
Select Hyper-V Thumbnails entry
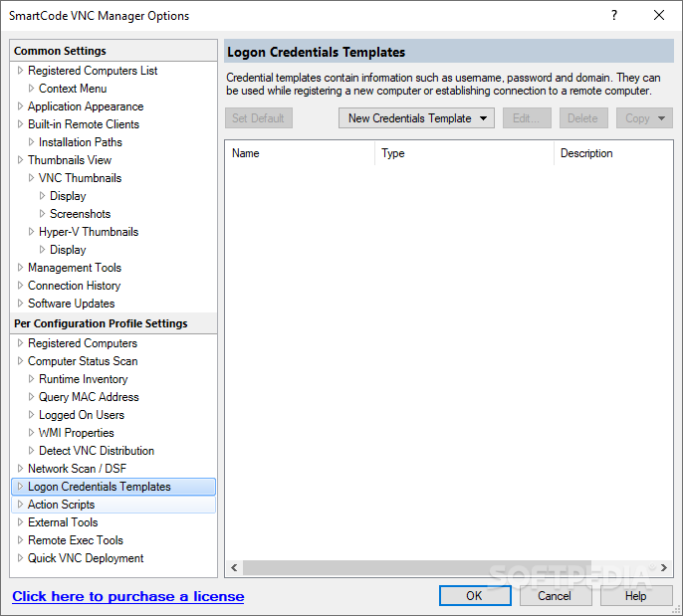pos(89,232)
